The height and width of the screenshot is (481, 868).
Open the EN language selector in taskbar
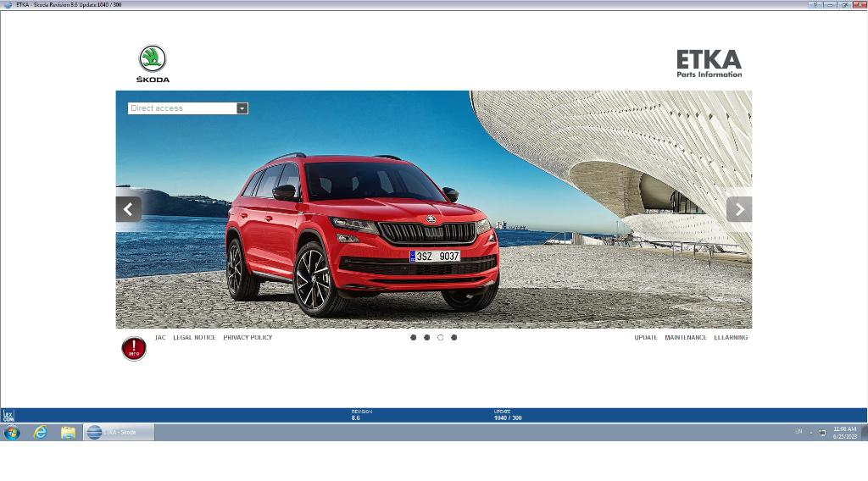pyautogui.click(x=798, y=432)
